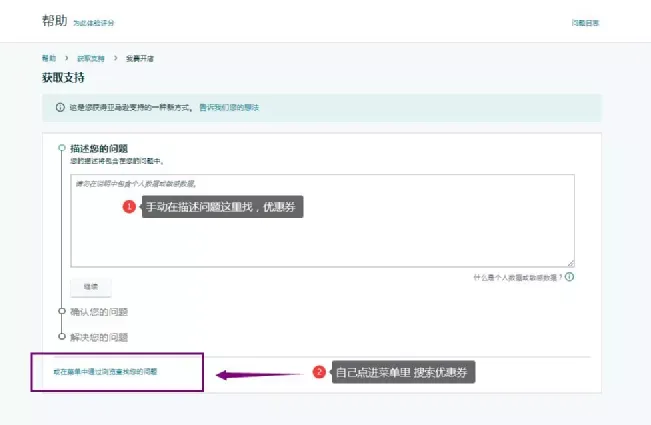Click the textarea resize handle corner
The image size is (651, 425).
[x=570, y=263]
